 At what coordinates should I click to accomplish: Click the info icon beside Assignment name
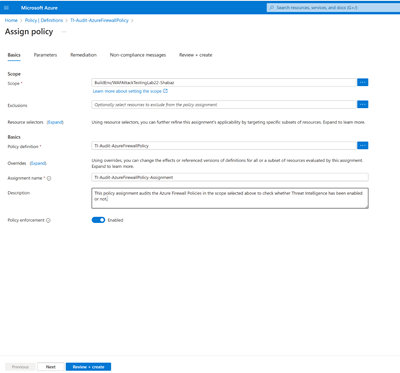pyautogui.click(x=49, y=178)
